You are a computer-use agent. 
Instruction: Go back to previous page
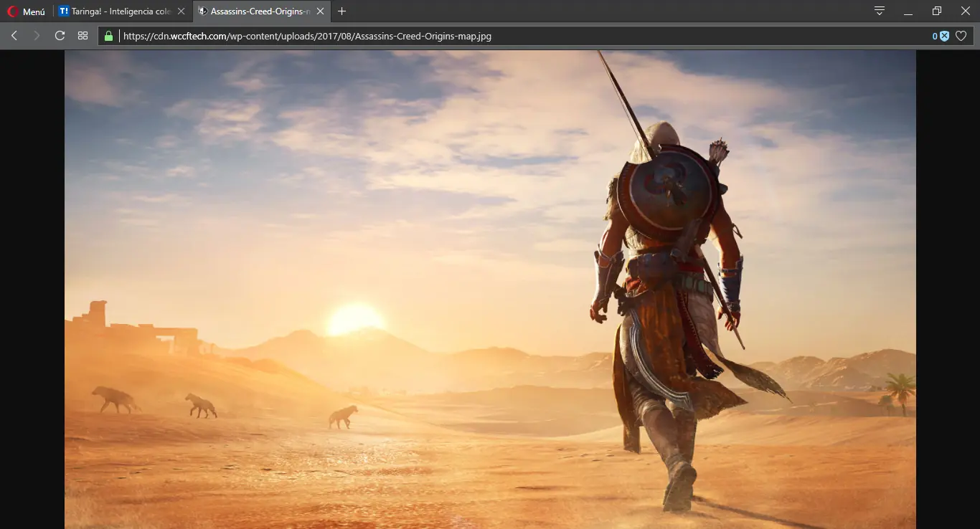click(x=14, y=36)
